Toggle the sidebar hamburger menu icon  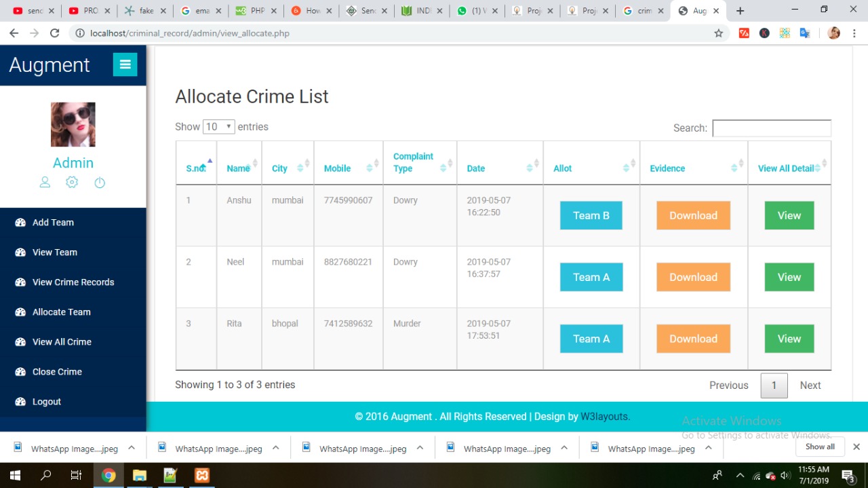(x=125, y=64)
